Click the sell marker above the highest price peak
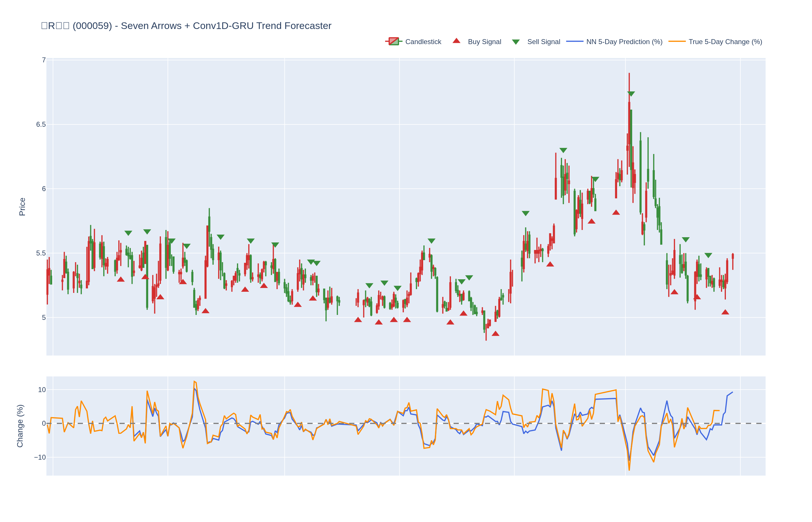Image resolution: width=812 pixels, height=522 pixels. [x=631, y=94]
